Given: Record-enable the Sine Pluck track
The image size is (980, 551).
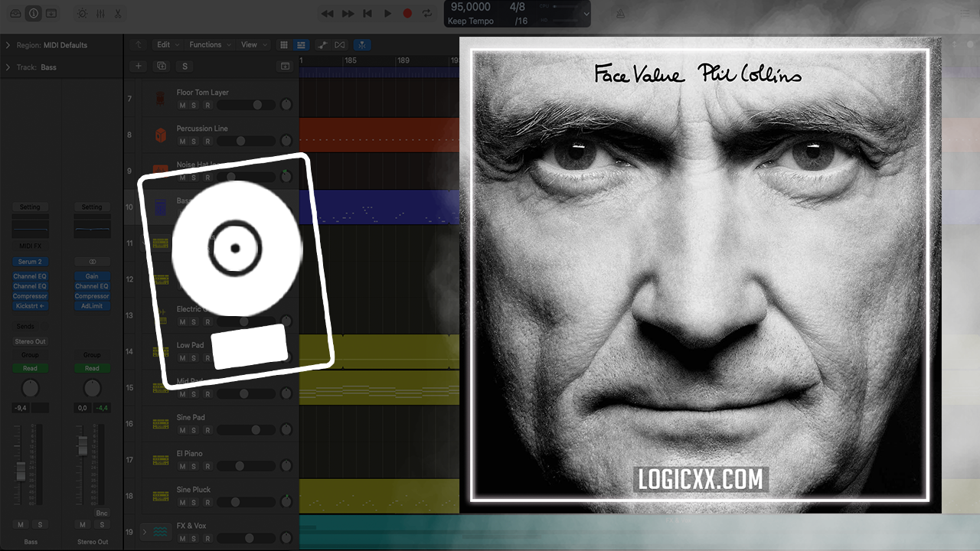Looking at the screenshot, I should 207,503.
